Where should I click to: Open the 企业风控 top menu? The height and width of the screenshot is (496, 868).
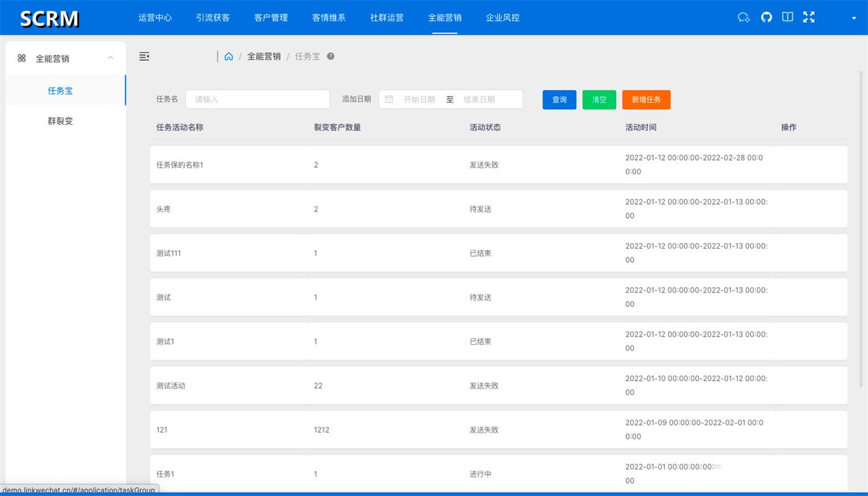[x=503, y=17]
